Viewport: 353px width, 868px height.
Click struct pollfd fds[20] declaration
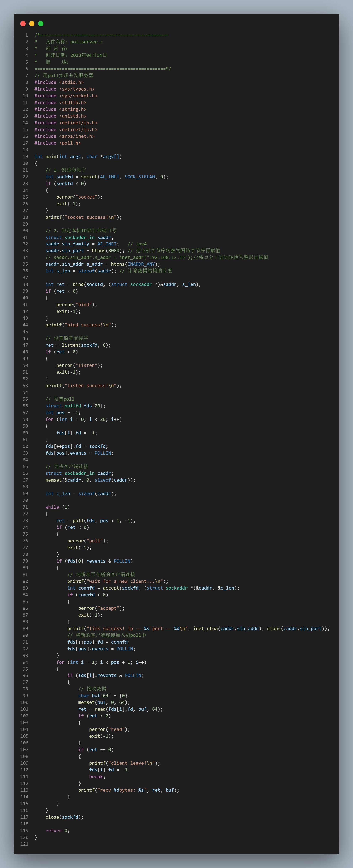point(75,406)
